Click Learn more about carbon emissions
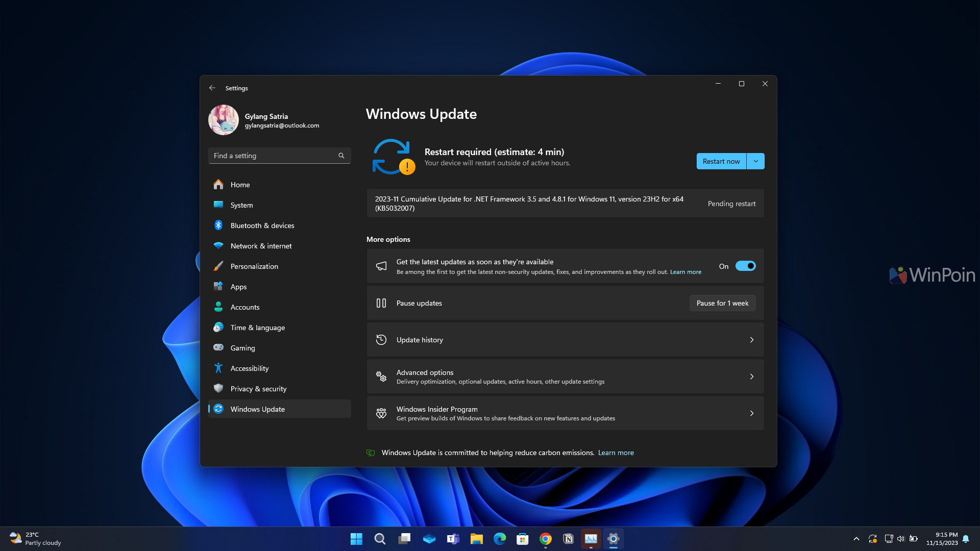The image size is (980, 551). click(x=616, y=453)
